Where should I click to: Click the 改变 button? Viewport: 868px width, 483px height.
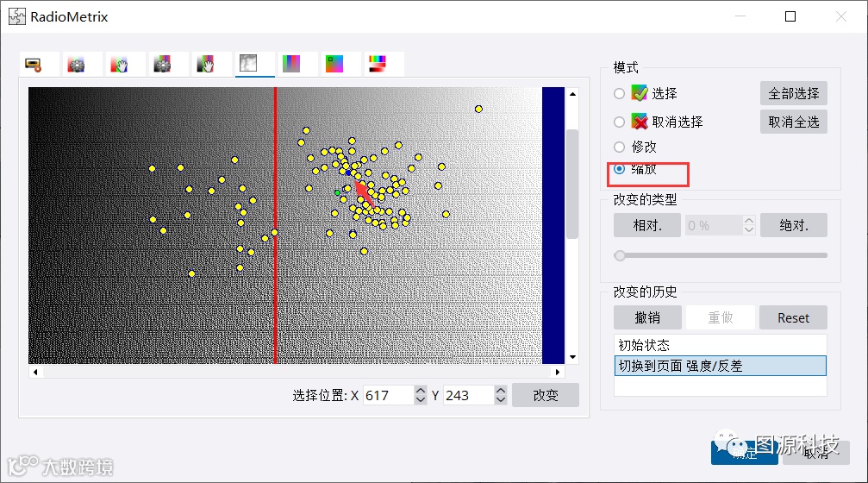(546, 396)
